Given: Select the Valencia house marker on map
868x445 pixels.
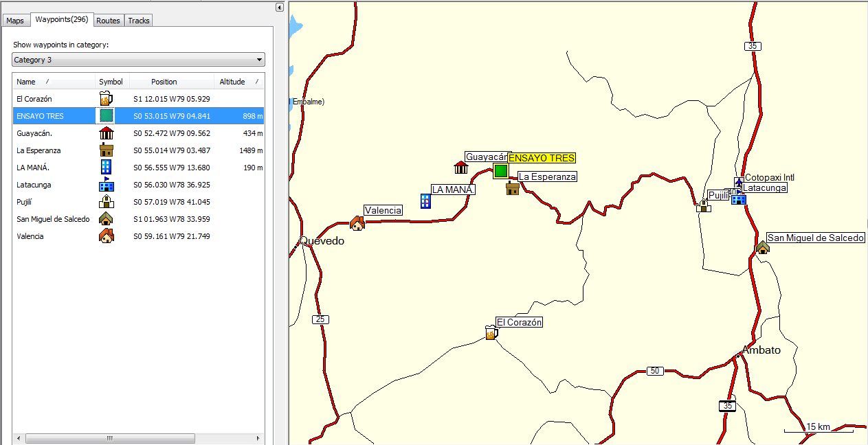Looking at the screenshot, I should (x=357, y=223).
